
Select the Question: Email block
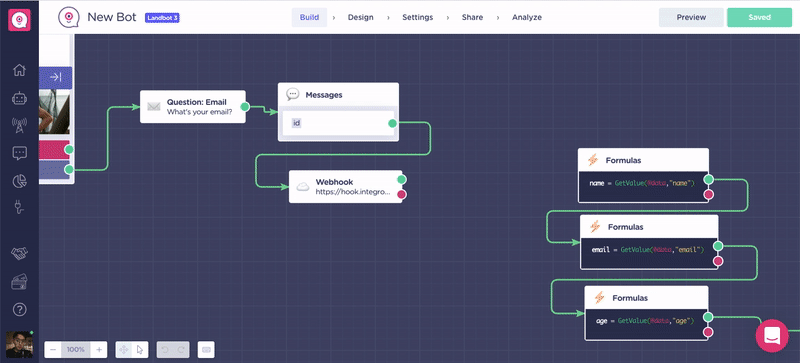pyautogui.click(x=193, y=107)
